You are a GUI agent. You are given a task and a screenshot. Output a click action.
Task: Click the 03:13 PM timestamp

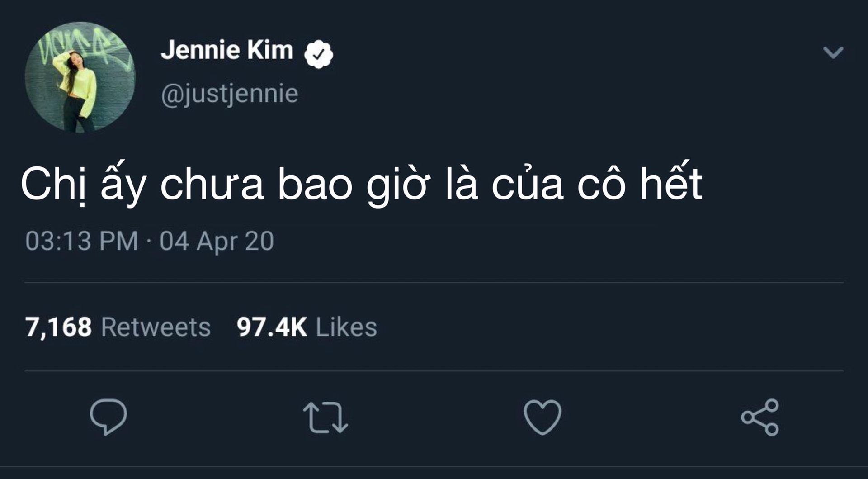pos(81,241)
